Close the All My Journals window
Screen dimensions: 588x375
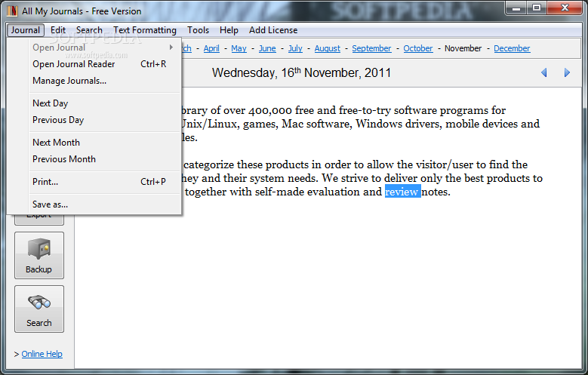click(565, 8)
